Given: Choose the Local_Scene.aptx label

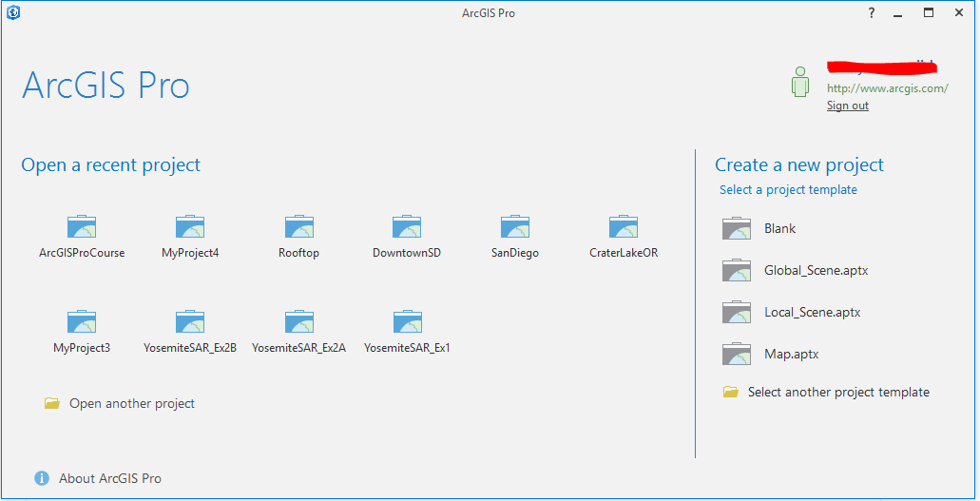Looking at the screenshot, I should [813, 312].
